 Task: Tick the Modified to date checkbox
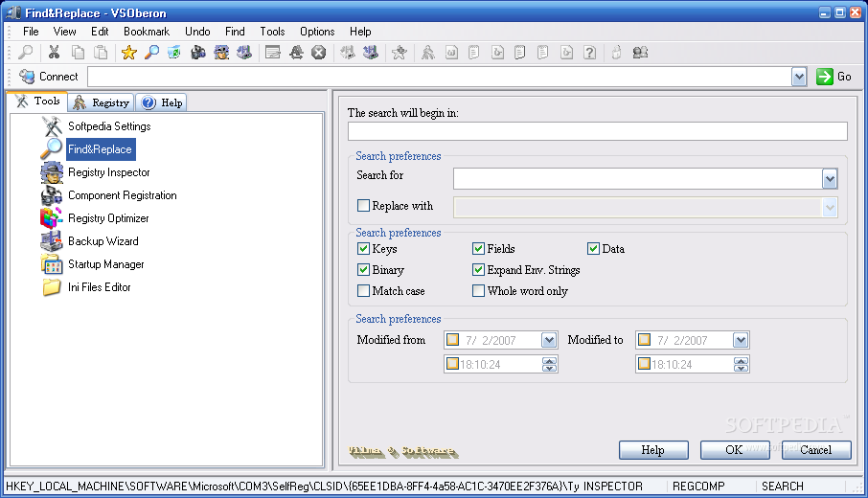645,339
